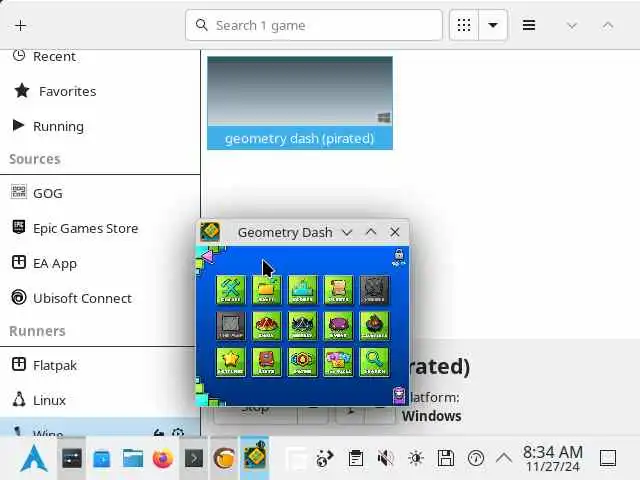Open the Weekly demon button
This screenshot has width=640, height=480.
point(302,325)
